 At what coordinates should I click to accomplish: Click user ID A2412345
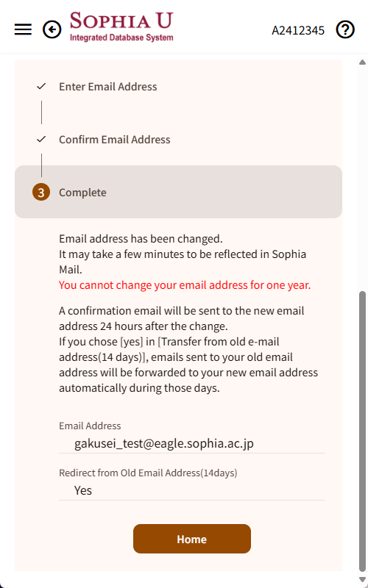tap(298, 30)
